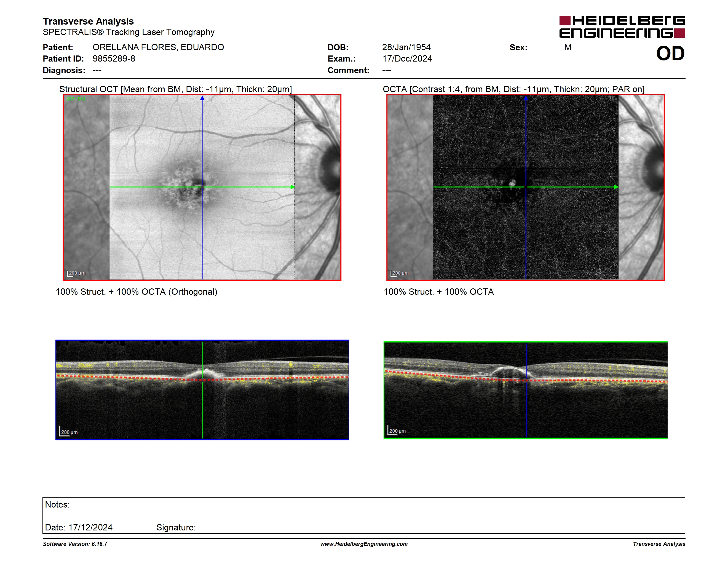Select exam date 17/Dec/2024

(407, 59)
